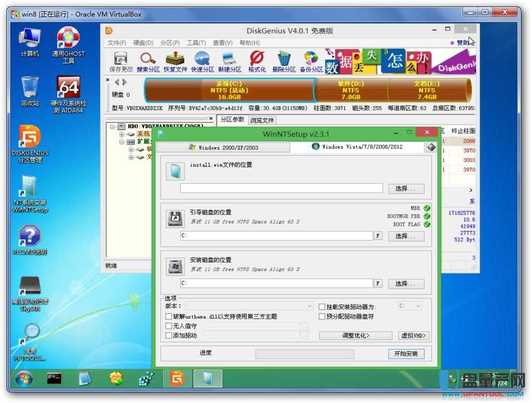The width and height of the screenshot is (532, 403).
Task: Click the 搜索分区 magnifier icon
Action: coord(148,60)
